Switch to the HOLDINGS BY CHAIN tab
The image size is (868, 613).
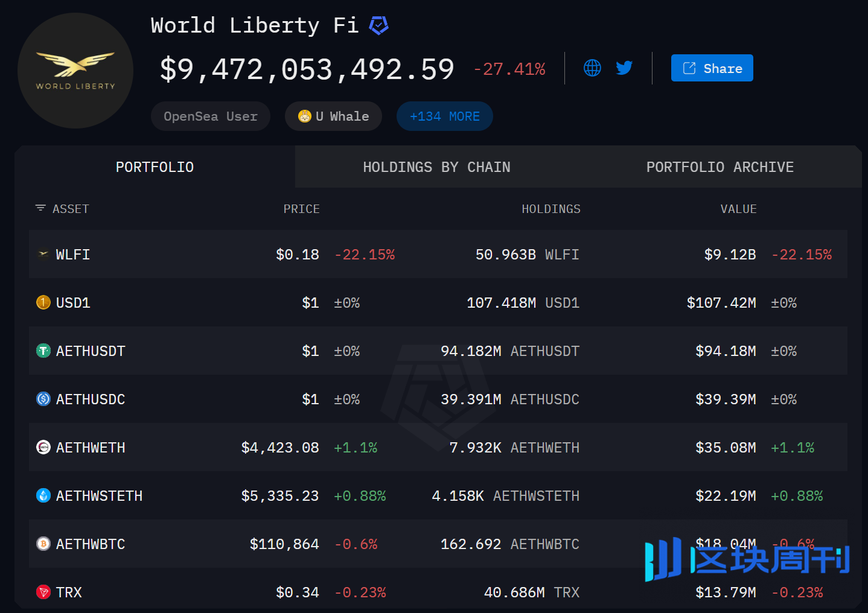436,167
